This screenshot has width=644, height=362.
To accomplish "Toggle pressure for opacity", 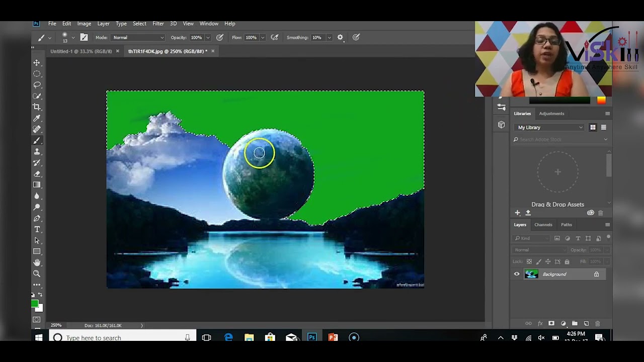I will (220, 37).
